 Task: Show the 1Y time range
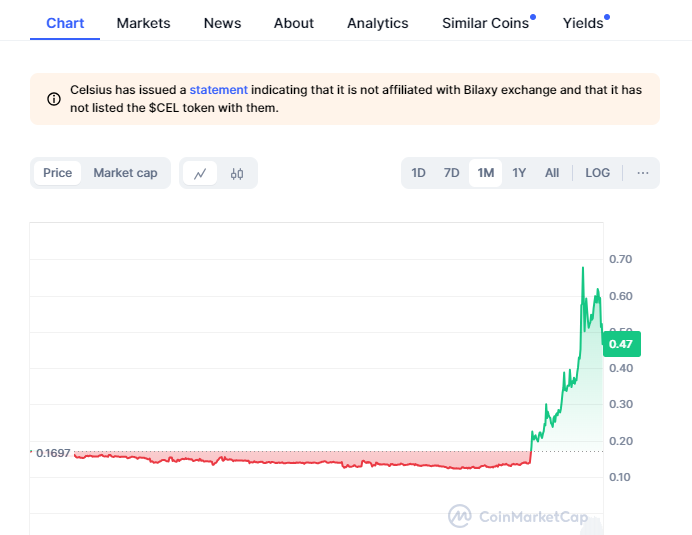point(519,173)
